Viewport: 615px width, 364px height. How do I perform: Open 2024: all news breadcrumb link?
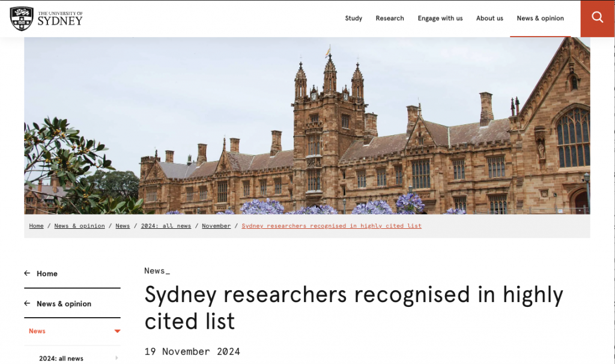(166, 226)
